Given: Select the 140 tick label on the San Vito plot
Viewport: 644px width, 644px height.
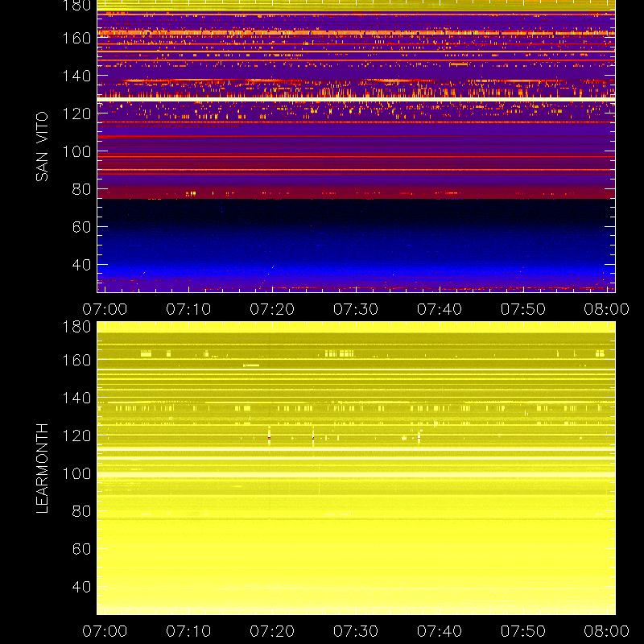Looking at the screenshot, I should pyautogui.click(x=76, y=76).
